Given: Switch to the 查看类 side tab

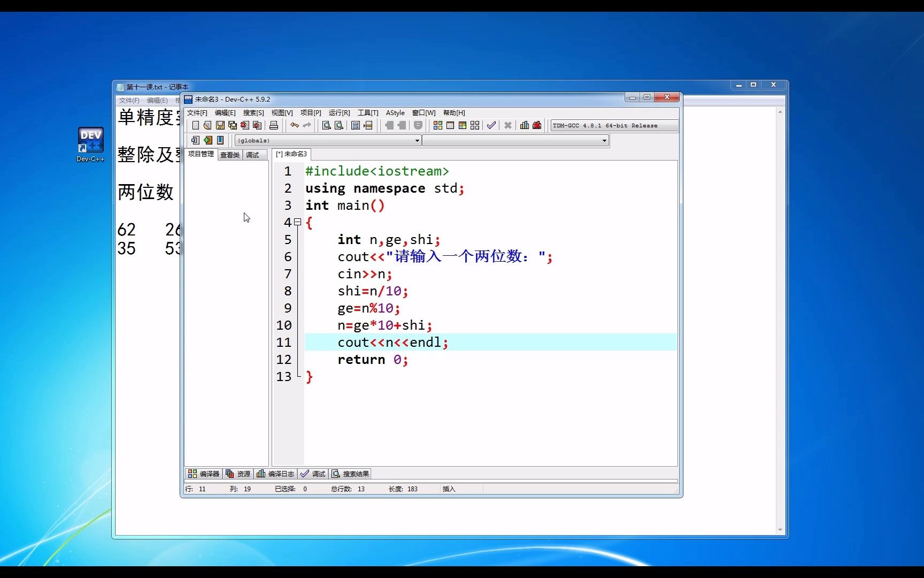Looking at the screenshot, I should coord(230,155).
